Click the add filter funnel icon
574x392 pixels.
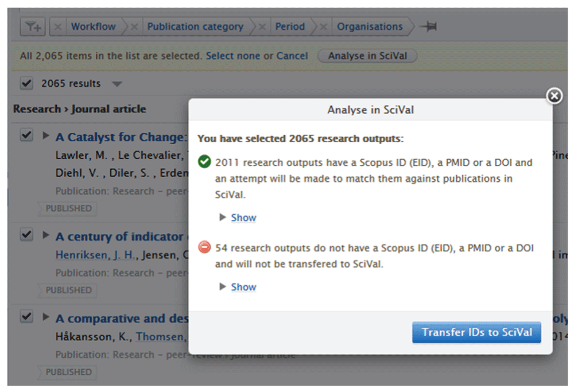(33, 27)
